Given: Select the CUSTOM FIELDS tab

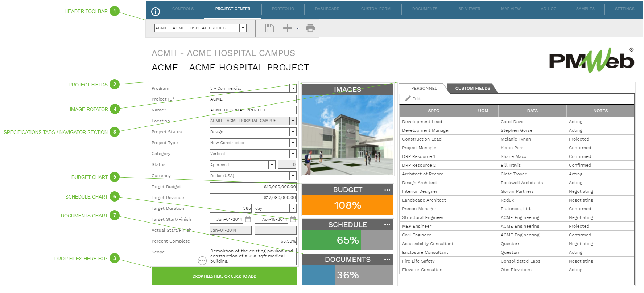Looking at the screenshot, I should click(x=472, y=88).
